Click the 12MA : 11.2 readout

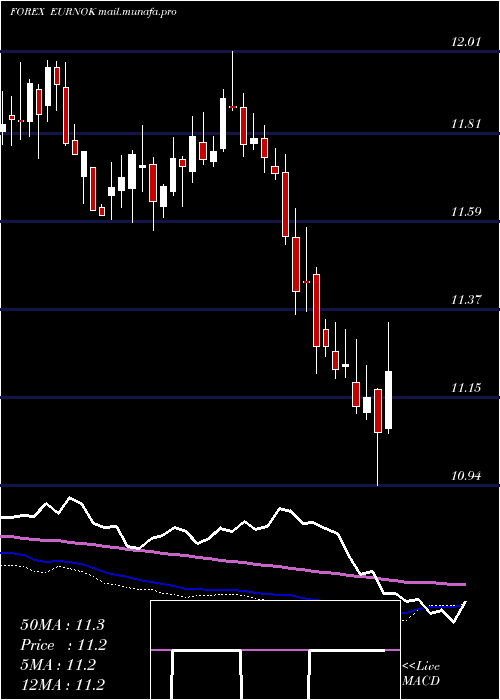[62, 685]
